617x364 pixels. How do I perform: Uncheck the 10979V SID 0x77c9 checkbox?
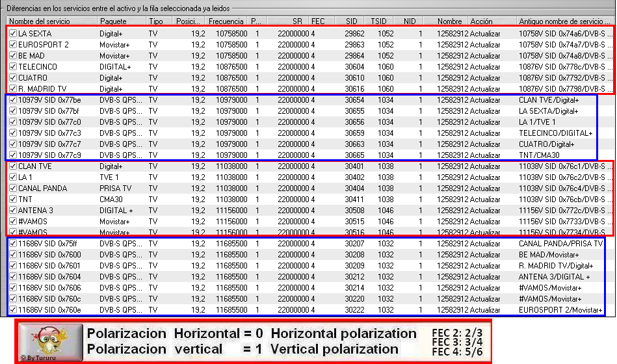13,155
